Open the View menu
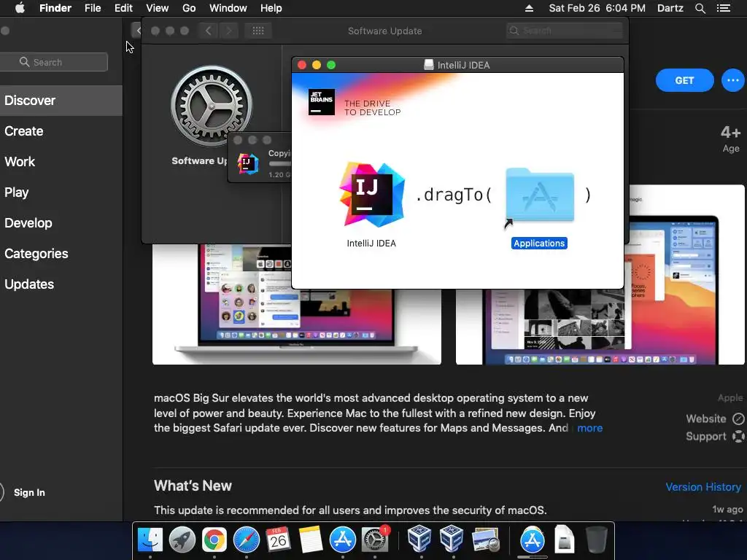This screenshot has width=747, height=560. [158, 8]
